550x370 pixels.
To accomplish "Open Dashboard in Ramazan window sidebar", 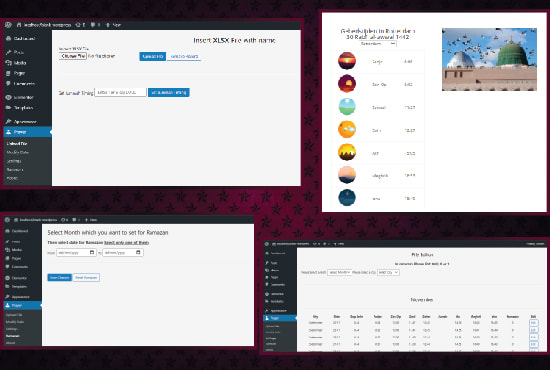I will [17, 231].
